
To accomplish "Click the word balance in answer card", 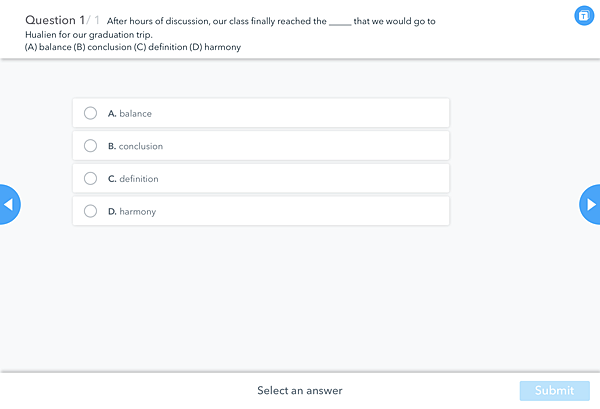I will click(135, 114).
